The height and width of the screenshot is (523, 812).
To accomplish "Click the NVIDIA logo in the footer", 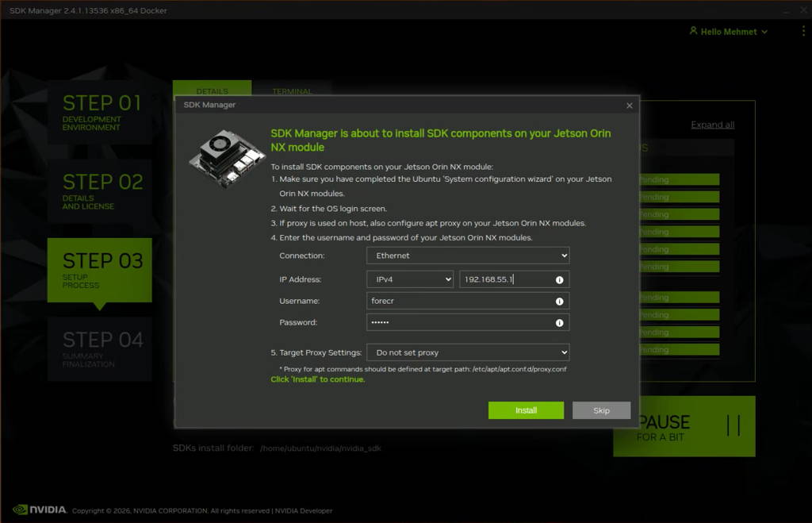I will 40,510.
